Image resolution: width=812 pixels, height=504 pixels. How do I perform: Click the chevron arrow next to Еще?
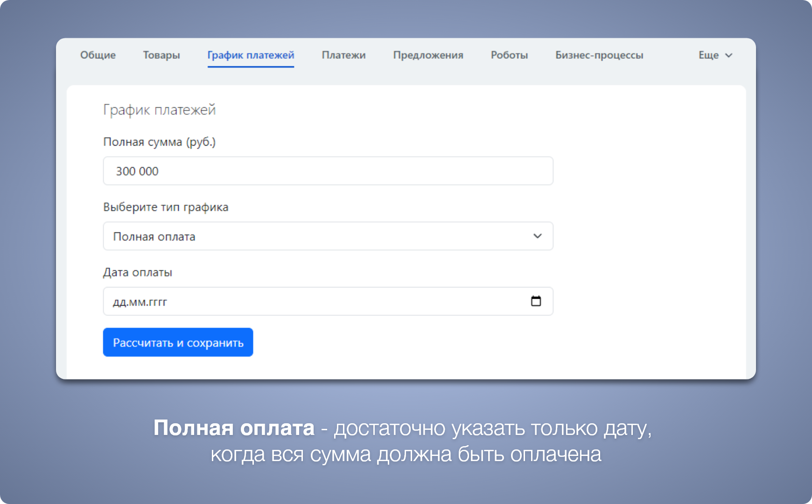[728, 56]
